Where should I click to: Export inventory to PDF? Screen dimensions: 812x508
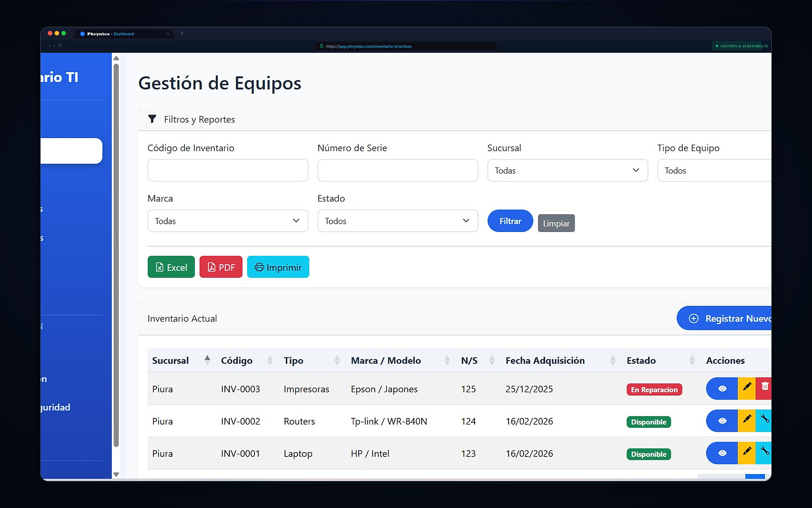(221, 267)
